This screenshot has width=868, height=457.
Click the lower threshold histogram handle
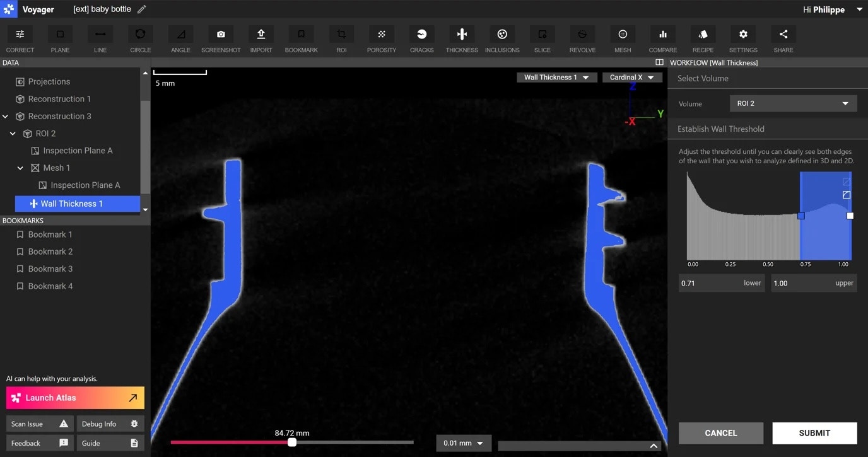pos(801,216)
